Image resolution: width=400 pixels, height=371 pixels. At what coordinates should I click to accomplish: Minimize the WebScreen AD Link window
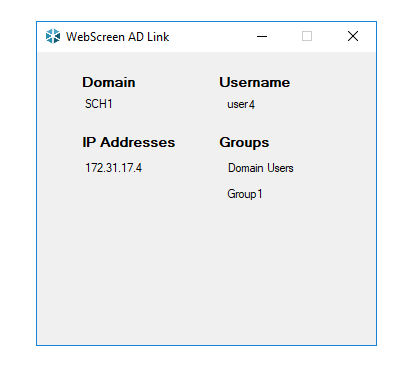(x=262, y=36)
